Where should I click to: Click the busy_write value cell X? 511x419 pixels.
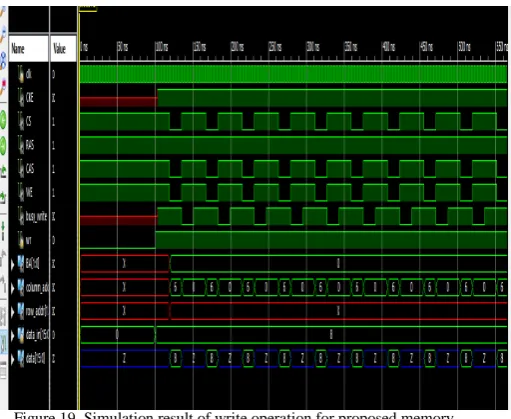[54, 217]
